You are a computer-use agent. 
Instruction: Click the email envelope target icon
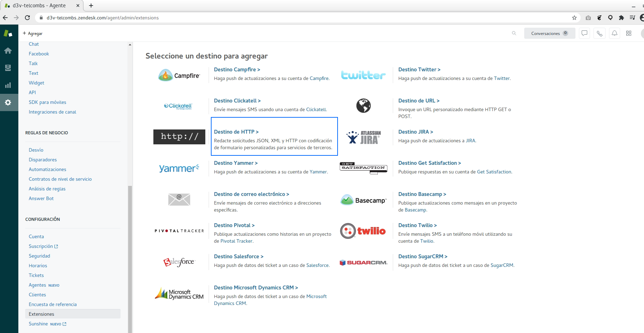pos(179,199)
